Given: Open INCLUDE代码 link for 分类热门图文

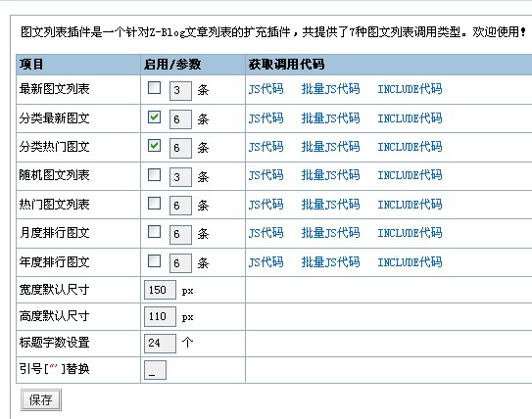Looking at the screenshot, I should point(410,147).
